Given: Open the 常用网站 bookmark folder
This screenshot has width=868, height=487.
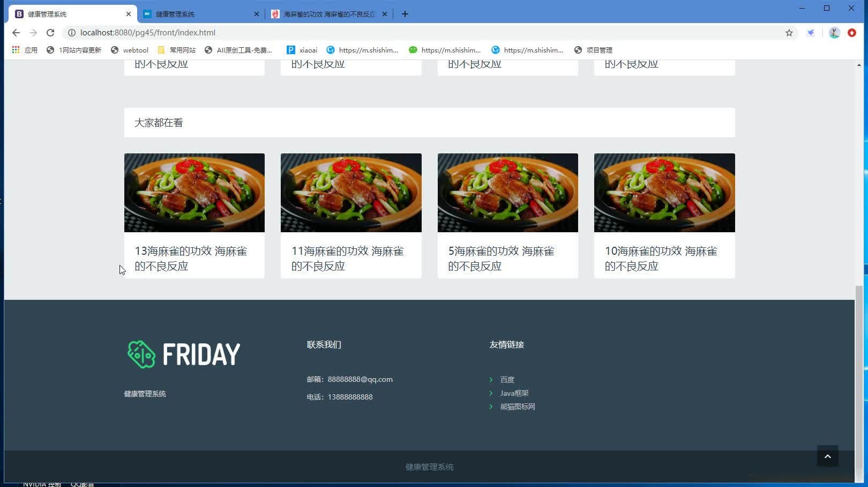Looking at the screenshot, I should pyautogui.click(x=177, y=50).
